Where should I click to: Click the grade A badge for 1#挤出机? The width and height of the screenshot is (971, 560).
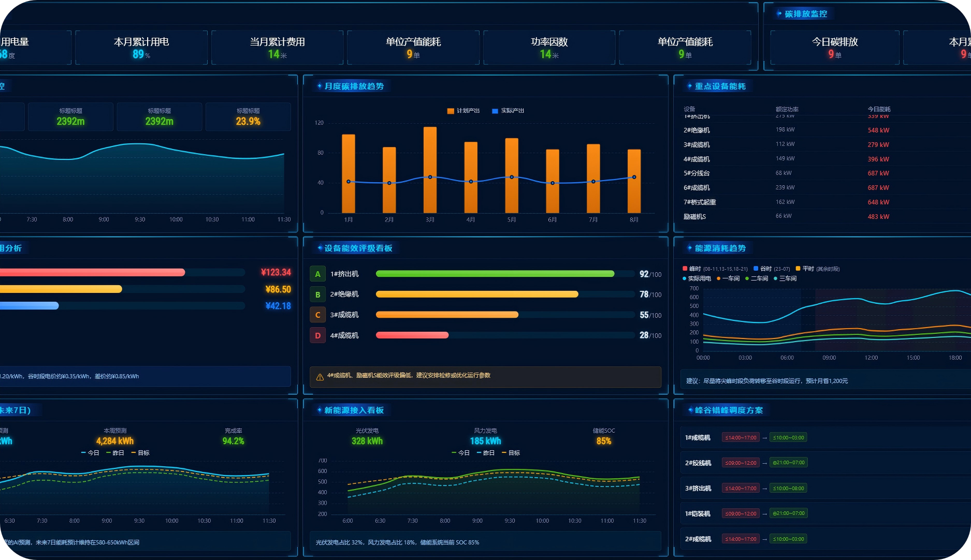coord(317,274)
